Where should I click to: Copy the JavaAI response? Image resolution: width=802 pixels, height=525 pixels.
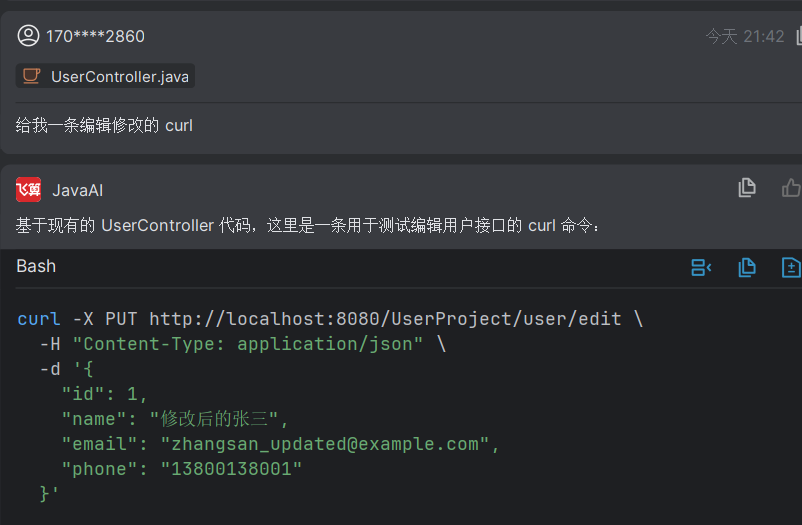(x=746, y=188)
